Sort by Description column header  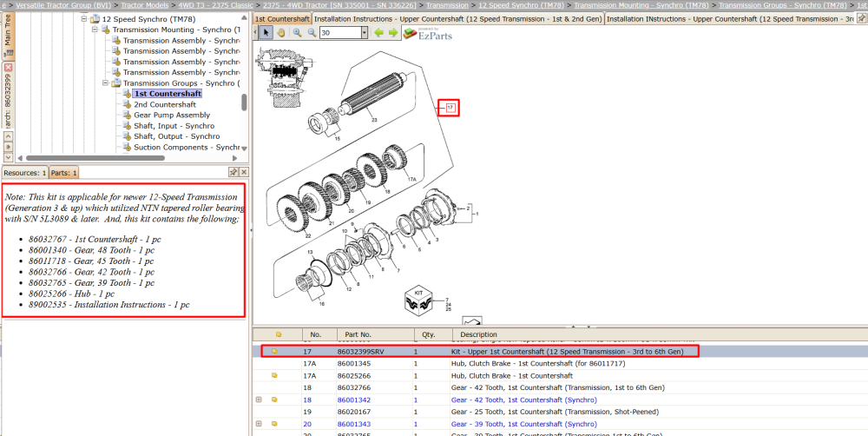660,334
